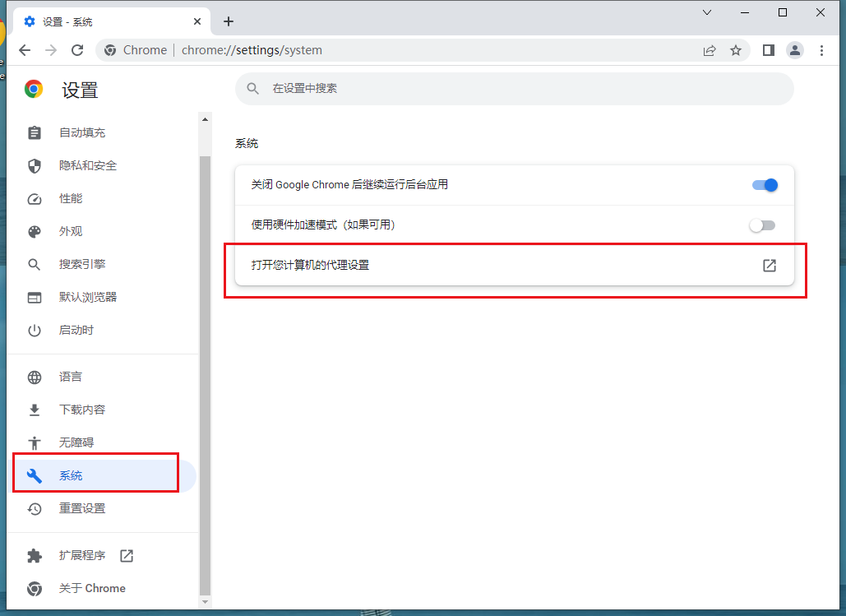Click the share page icon in address bar

click(710, 50)
